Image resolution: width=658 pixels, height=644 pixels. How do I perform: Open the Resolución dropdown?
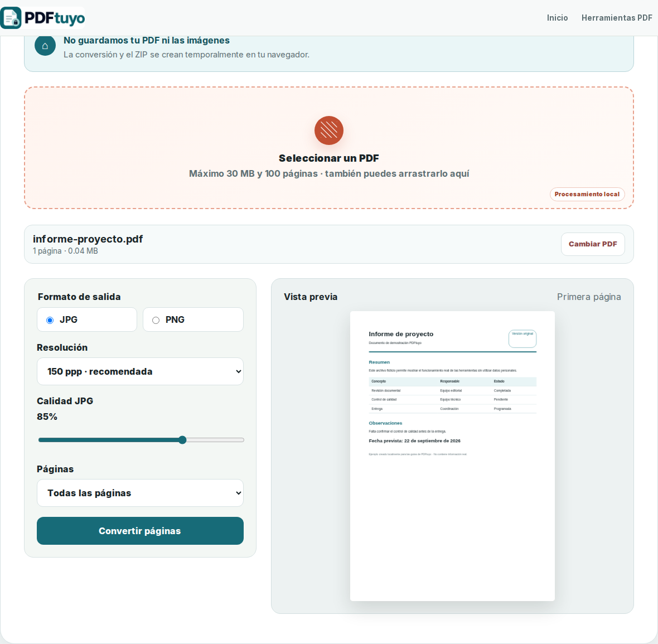pyautogui.click(x=140, y=371)
